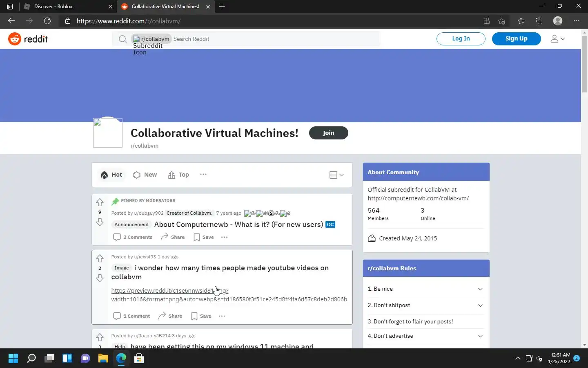
Task: Save the youtube videos on collabvm post
Action: click(201, 316)
